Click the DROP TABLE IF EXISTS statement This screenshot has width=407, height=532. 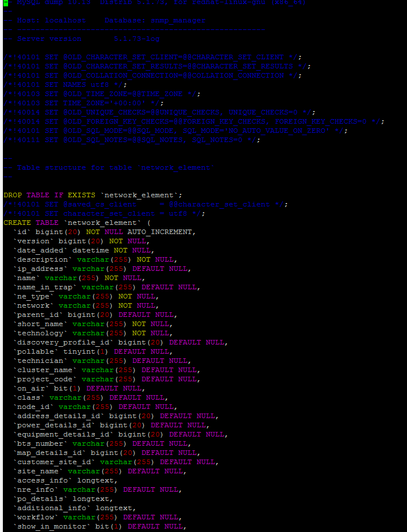tap(92, 195)
